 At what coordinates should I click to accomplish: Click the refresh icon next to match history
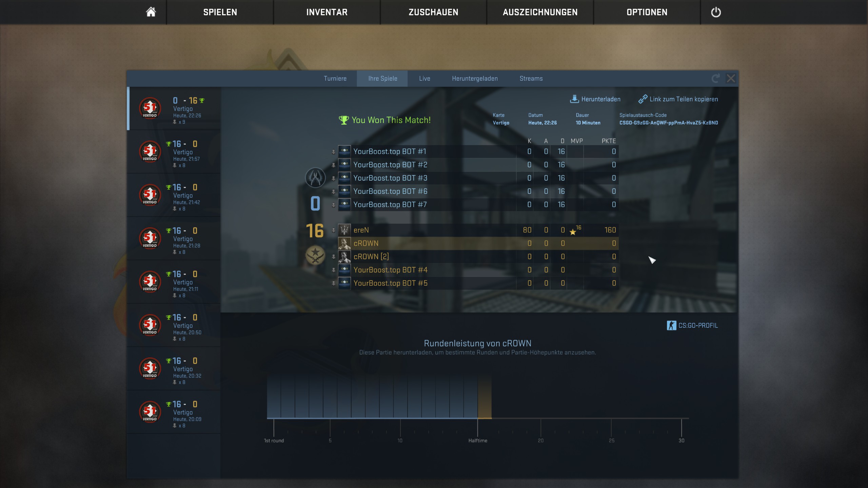715,78
